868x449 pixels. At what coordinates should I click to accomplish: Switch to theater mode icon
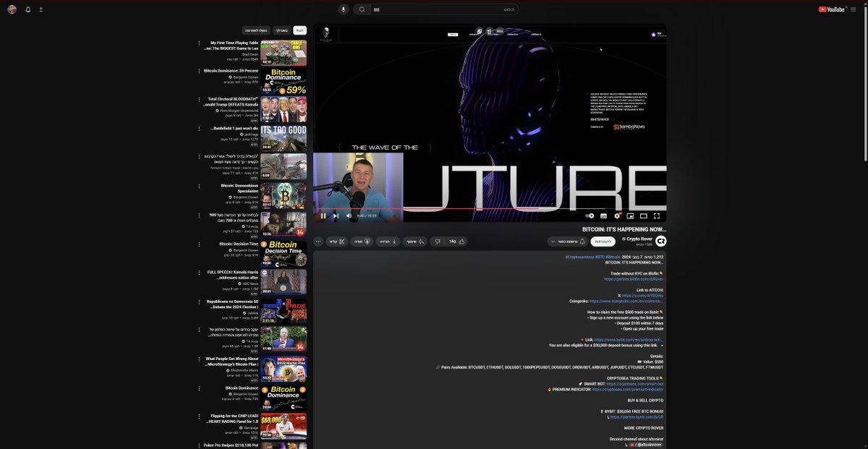coord(644,215)
